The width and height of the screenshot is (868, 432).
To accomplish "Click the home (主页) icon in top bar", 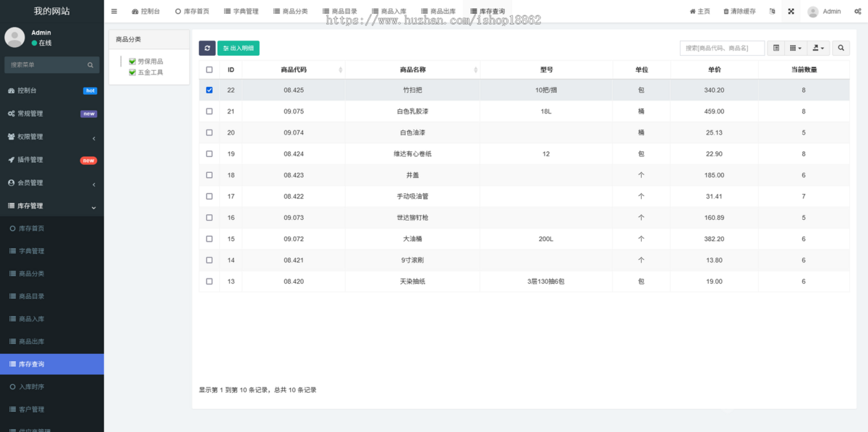I will tap(694, 11).
